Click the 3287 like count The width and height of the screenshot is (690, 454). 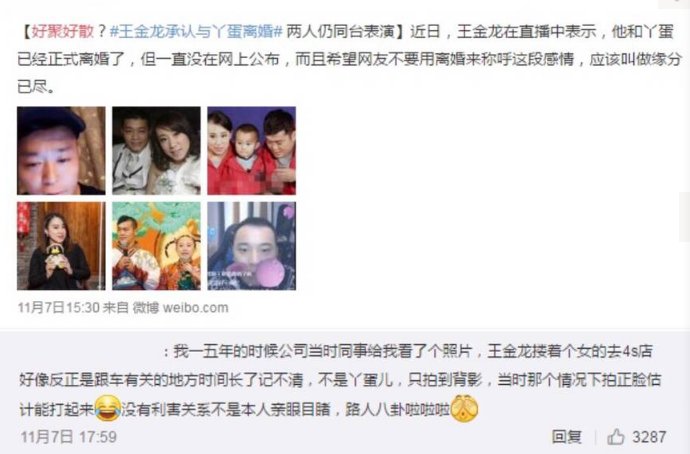click(649, 436)
